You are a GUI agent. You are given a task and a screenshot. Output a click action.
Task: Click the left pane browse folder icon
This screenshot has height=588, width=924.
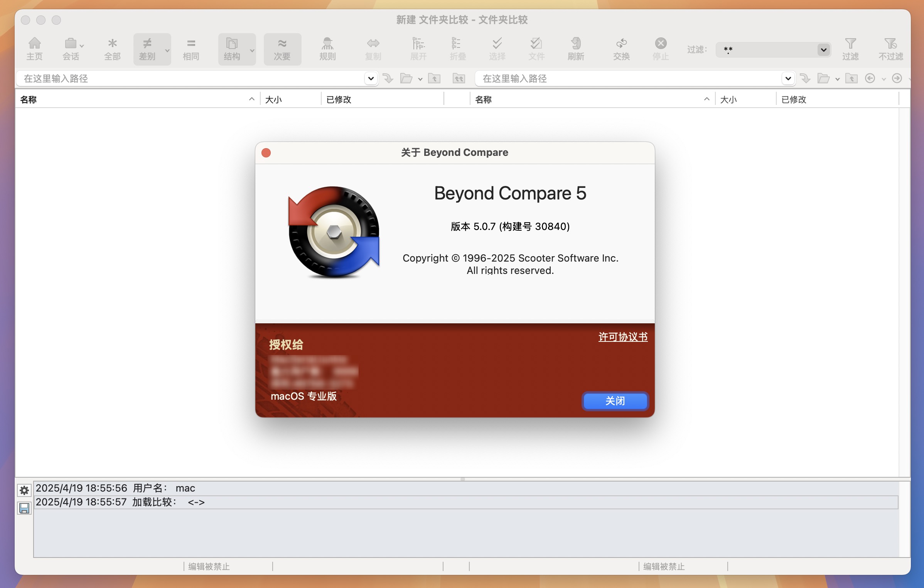(406, 79)
